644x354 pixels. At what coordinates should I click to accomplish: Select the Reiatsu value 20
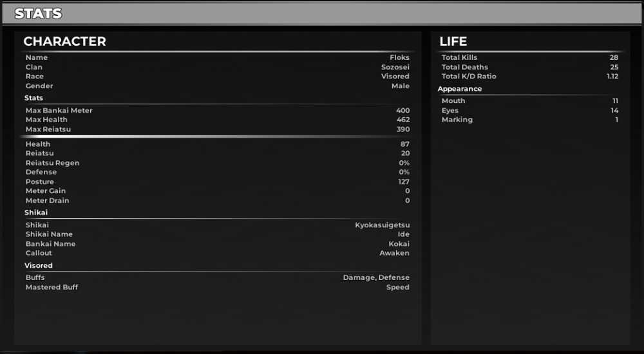click(405, 153)
